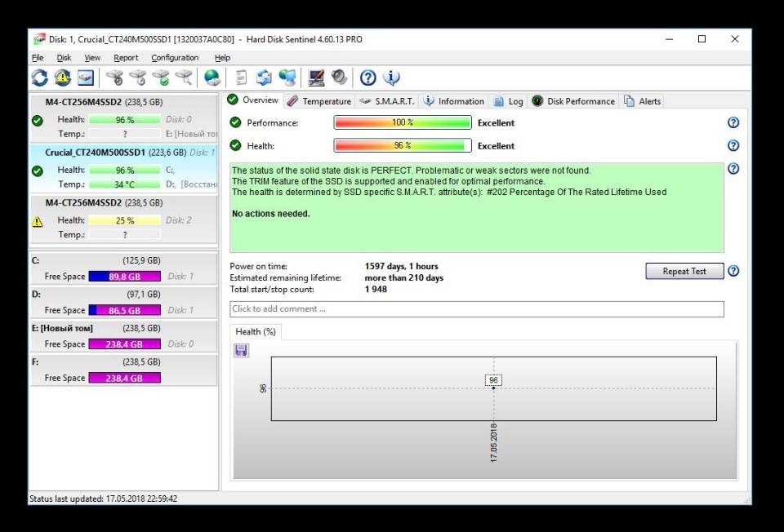Click the "1597 days, 1 hours" value
This screenshot has height=532, width=784.
pos(401,266)
